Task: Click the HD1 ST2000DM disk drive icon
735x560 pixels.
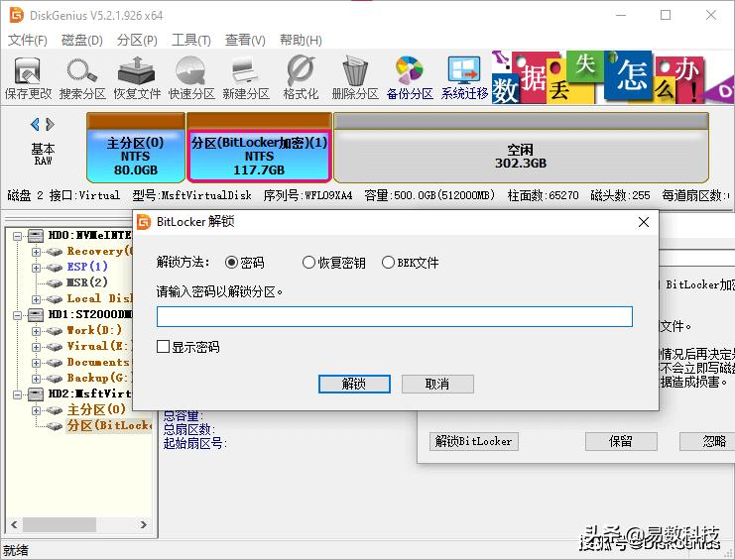Action: coord(36,314)
